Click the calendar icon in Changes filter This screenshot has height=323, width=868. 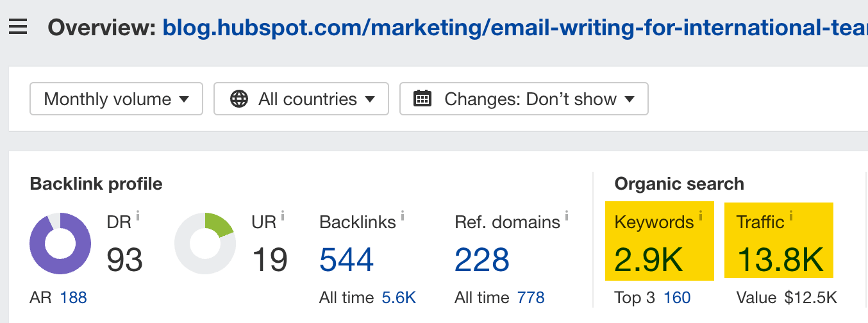click(422, 99)
